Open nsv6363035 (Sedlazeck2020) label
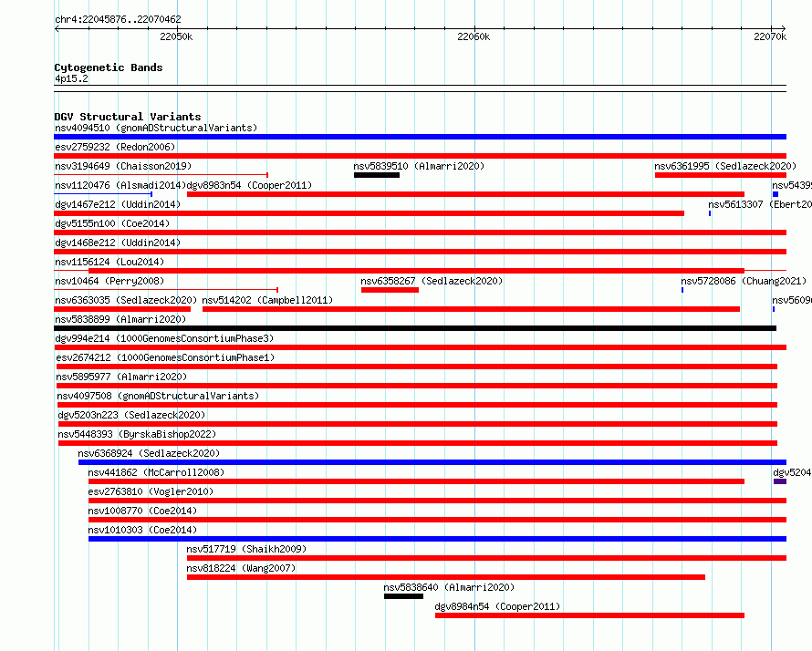812x651 pixels. coord(126,300)
